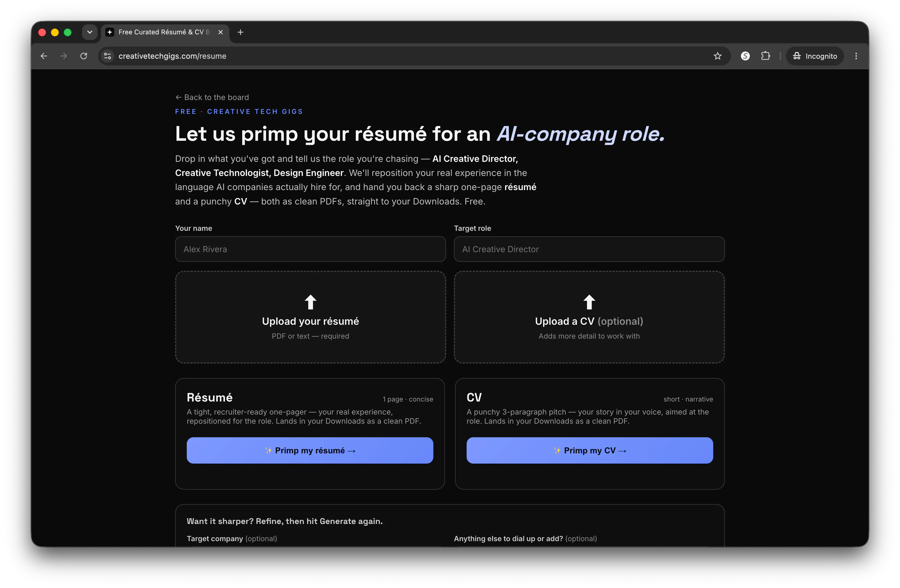Click the macOS green fullscreen window button
900x588 pixels.
tap(68, 32)
